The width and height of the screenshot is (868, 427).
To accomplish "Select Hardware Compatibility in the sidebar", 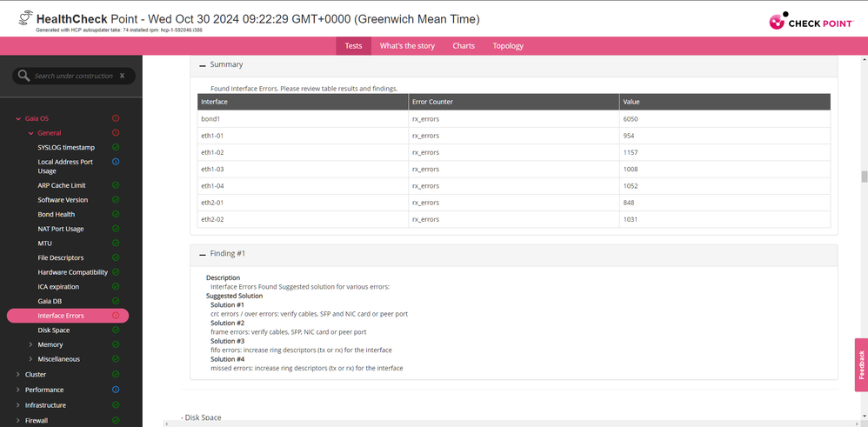I will 70,272.
